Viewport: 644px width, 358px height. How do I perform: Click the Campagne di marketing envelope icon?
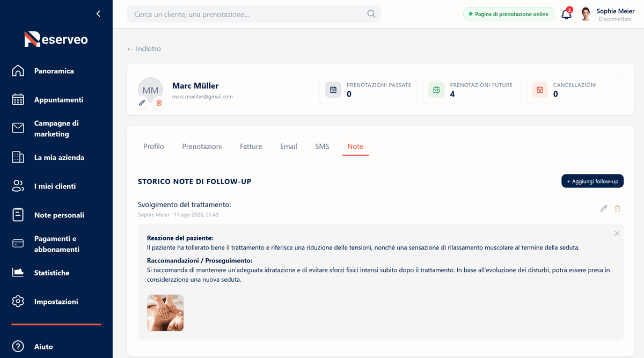18,128
